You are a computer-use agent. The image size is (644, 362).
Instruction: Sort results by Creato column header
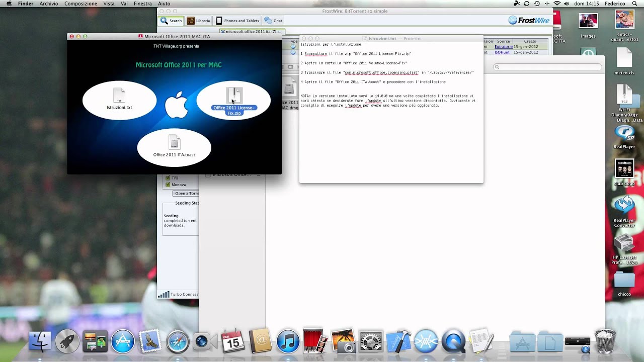pyautogui.click(x=530, y=41)
